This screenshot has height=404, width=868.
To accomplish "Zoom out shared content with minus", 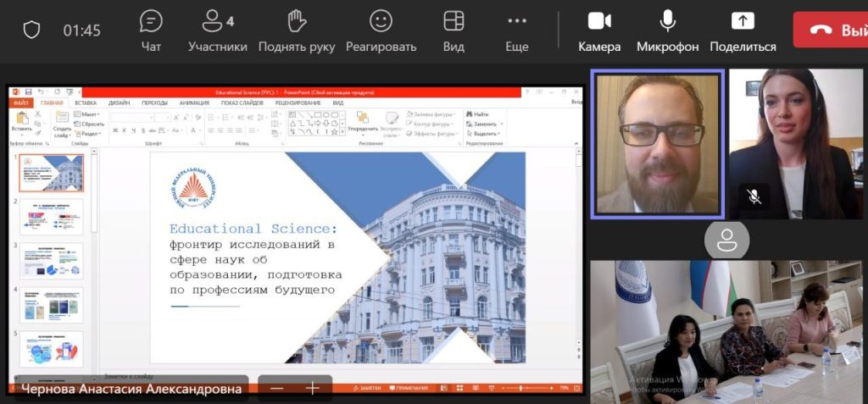I will click(276, 389).
